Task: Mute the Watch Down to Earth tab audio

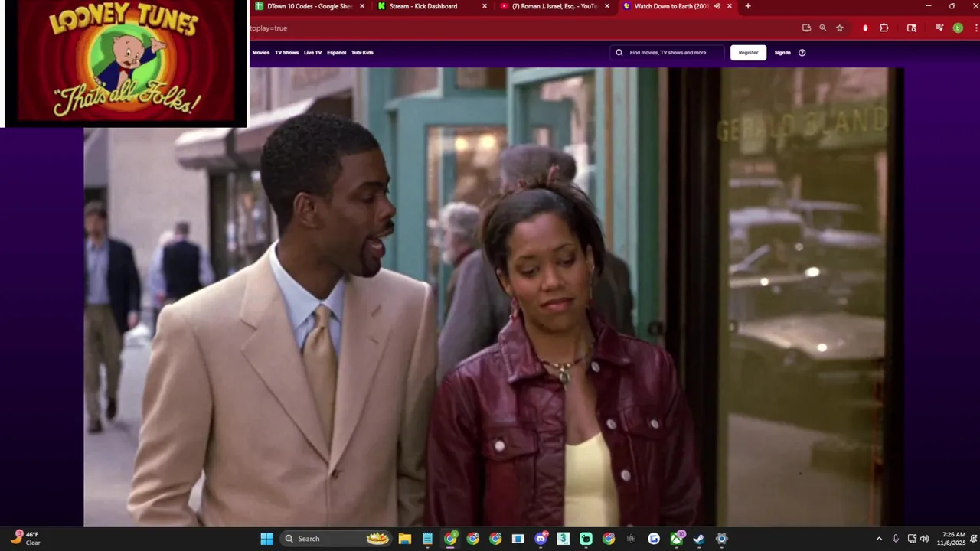Action: pyautogui.click(x=717, y=6)
